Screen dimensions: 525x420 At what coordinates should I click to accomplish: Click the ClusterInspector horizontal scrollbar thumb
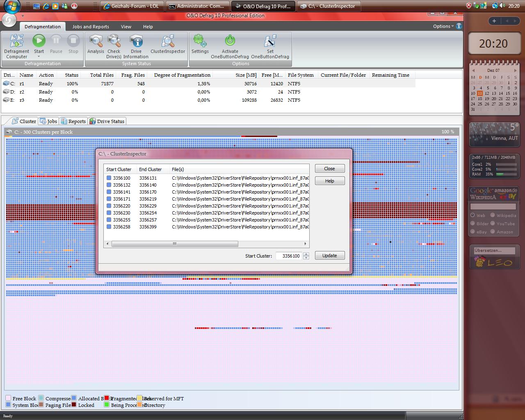[x=175, y=244]
